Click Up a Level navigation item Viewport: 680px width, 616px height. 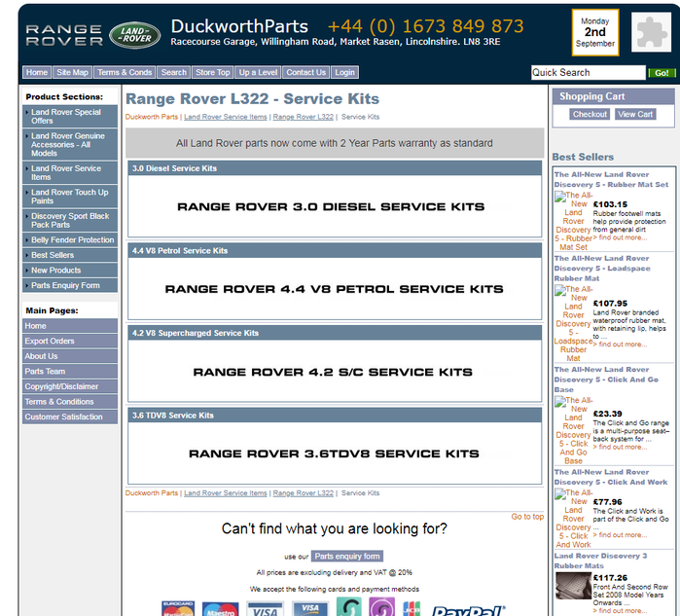point(258,72)
